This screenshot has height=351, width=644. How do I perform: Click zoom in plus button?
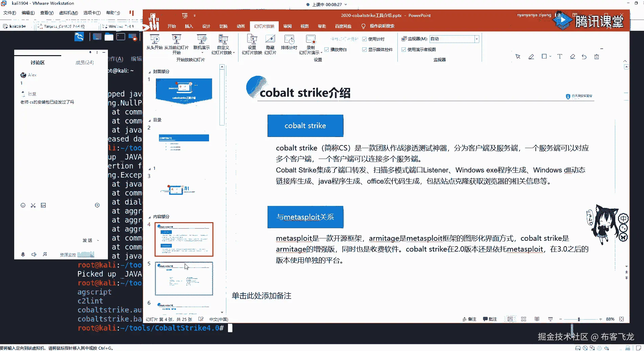click(600, 319)
